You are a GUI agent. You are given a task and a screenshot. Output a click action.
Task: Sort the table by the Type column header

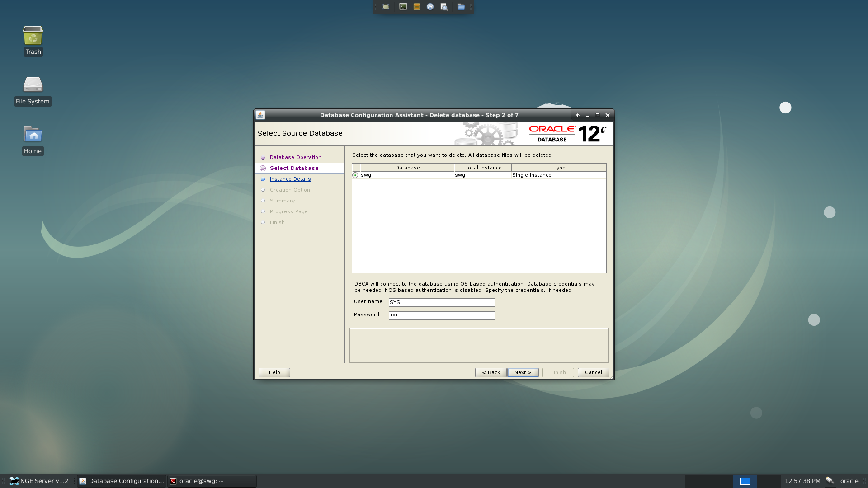click(559, 168)
